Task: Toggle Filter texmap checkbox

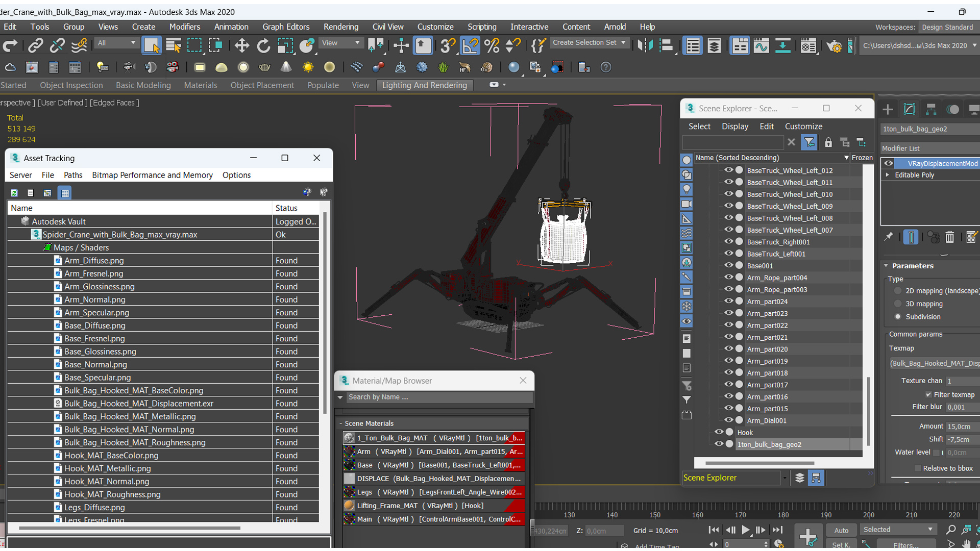Action: [928, 394]
